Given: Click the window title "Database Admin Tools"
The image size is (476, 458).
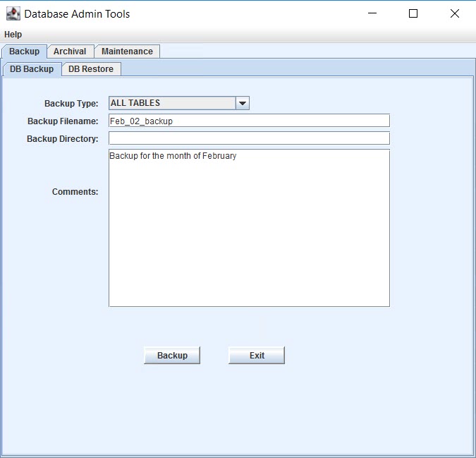Looking at the screenshot, I should [x=77, y=14].
